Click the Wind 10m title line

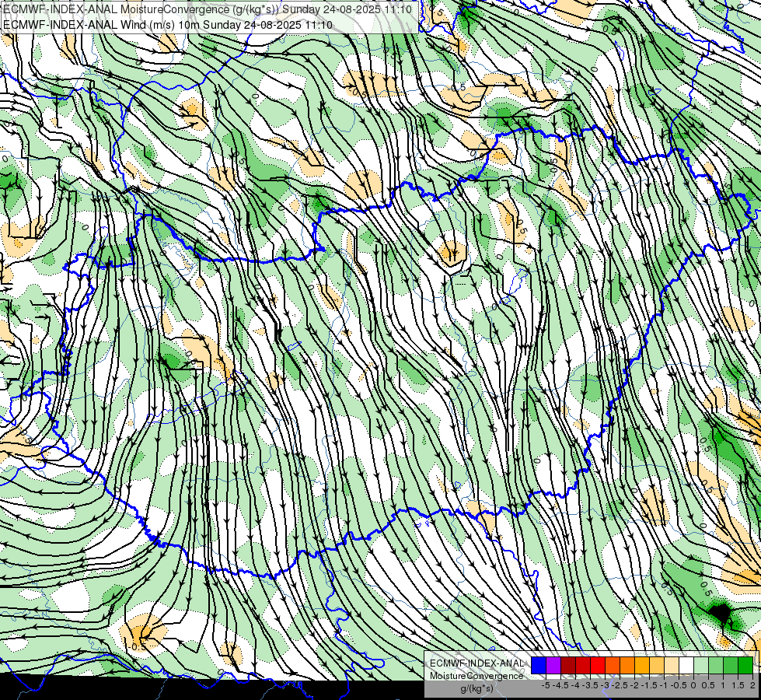tap(168, 24)
